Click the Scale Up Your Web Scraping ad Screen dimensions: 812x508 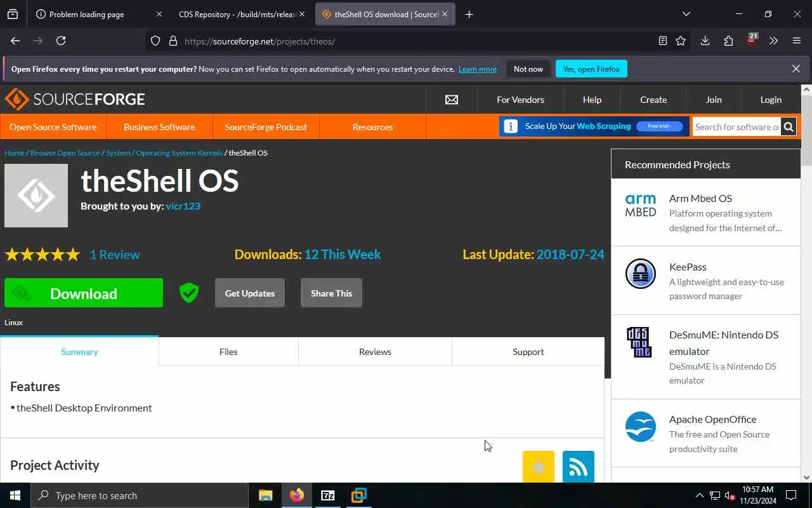tap(594, 126)
